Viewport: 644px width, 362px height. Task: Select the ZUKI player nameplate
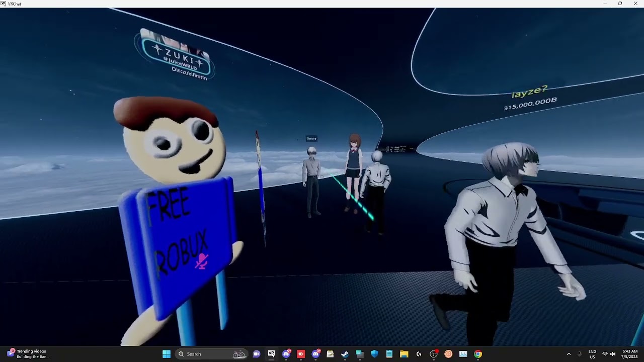(x=175, y=55)
